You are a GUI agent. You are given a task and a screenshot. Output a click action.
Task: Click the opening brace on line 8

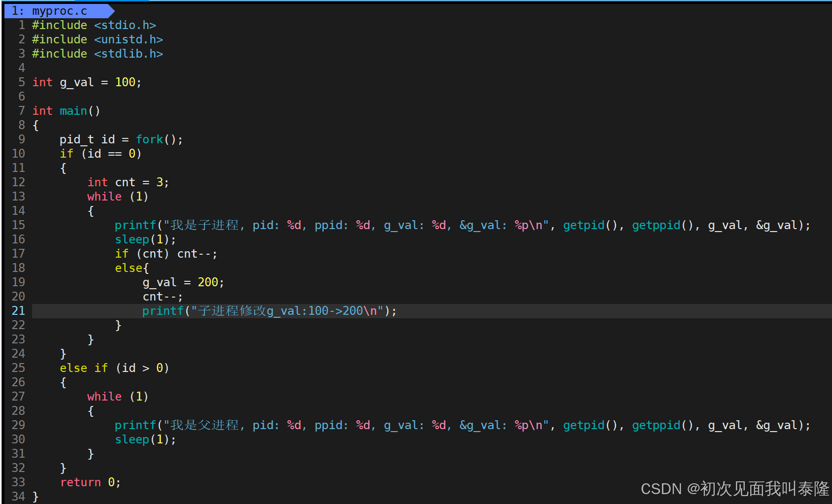click(35, 125)
